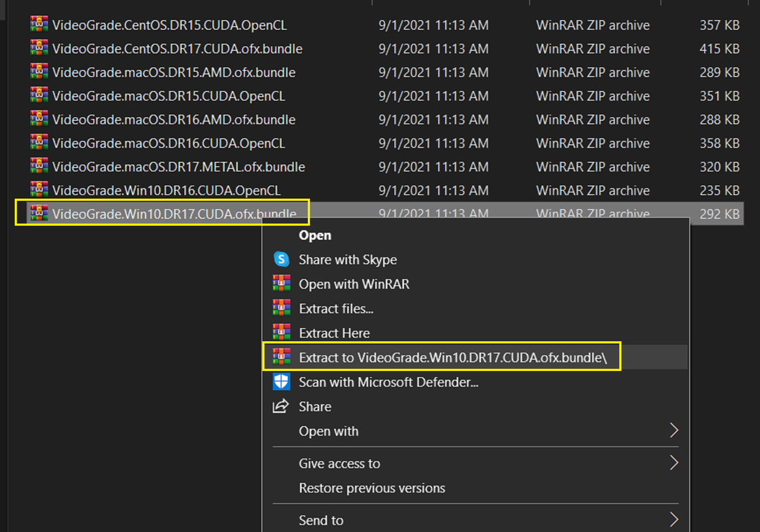This screenshot has width=760, height=532.
Task: Click the 415 KB size cell
Action: tap(719, 49)
